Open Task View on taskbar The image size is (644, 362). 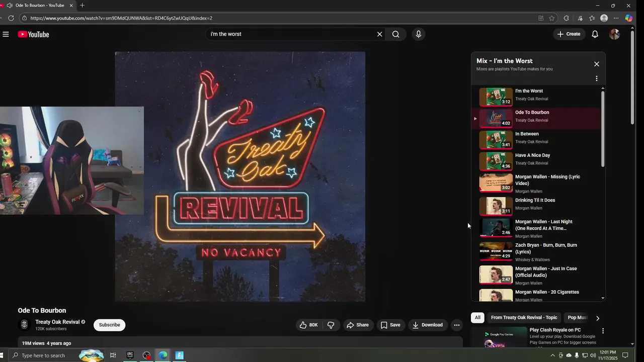pyautogui.click(x=113, y=355)
